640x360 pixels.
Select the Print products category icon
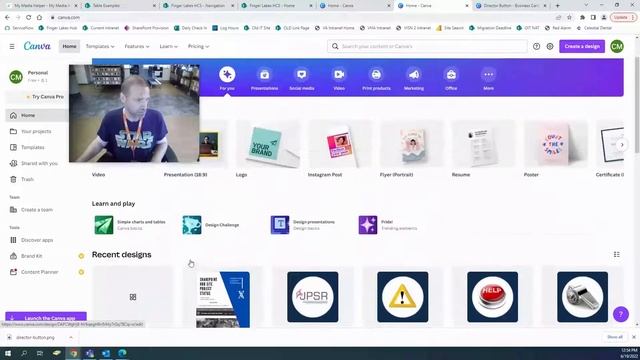tap(376, 75)
